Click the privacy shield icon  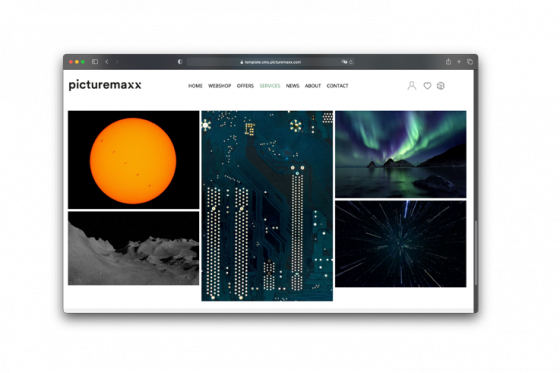pyautogui.click(x=180, y=62)
